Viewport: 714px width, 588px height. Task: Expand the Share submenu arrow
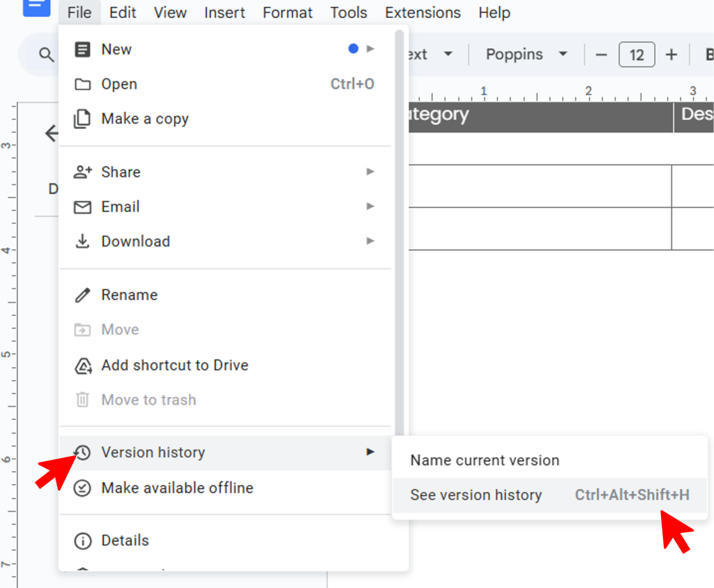[370, 172]
